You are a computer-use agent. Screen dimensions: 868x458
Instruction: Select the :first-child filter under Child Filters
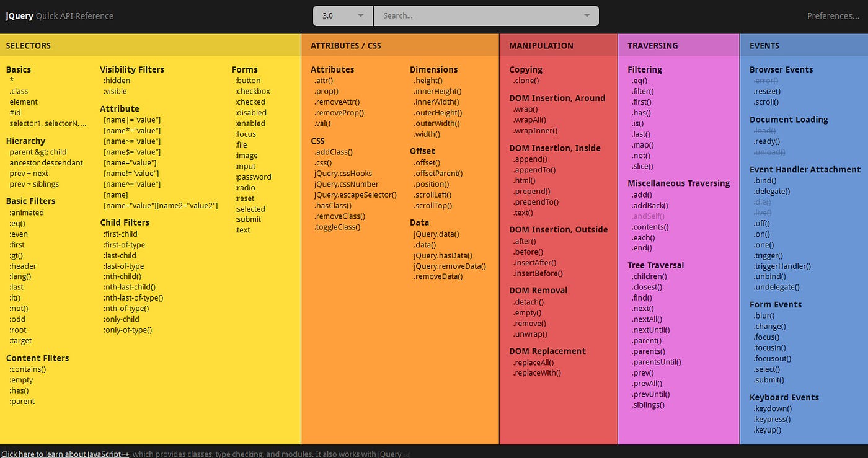[122, 234]
